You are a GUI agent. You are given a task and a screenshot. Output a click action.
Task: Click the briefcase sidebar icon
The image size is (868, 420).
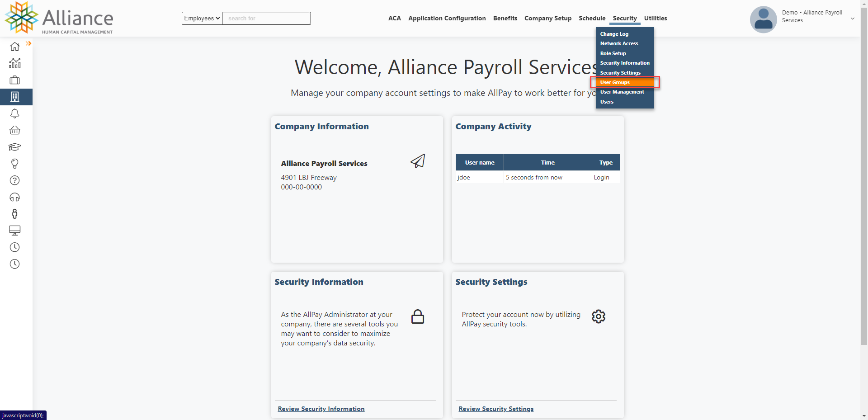click(x=15, y=80)
